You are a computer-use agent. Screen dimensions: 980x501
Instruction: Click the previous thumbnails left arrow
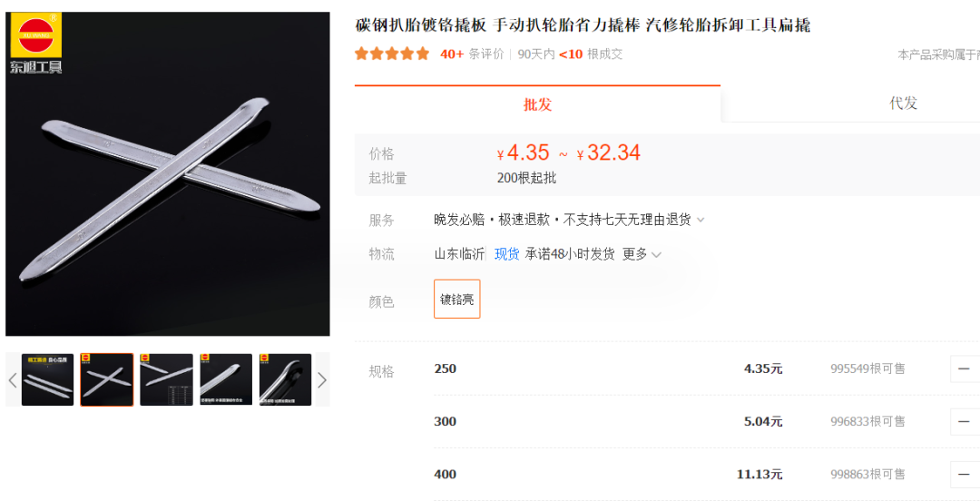click(x=13, y=379)
